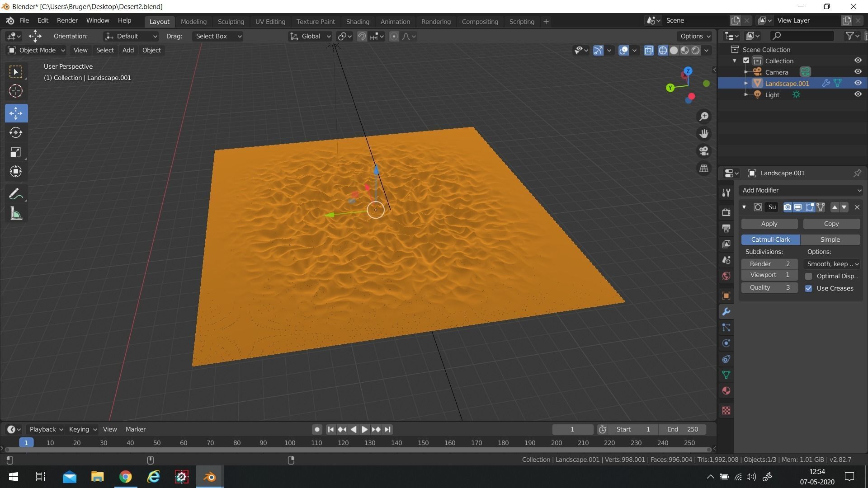
Task: Toggle the camera view icon
Action: (704, 151)
